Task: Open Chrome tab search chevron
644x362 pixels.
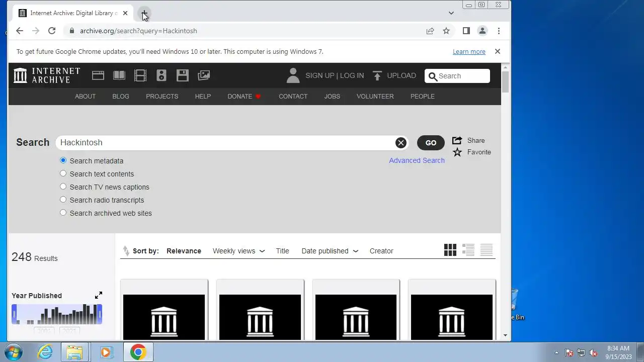Action: pos(451,13)
